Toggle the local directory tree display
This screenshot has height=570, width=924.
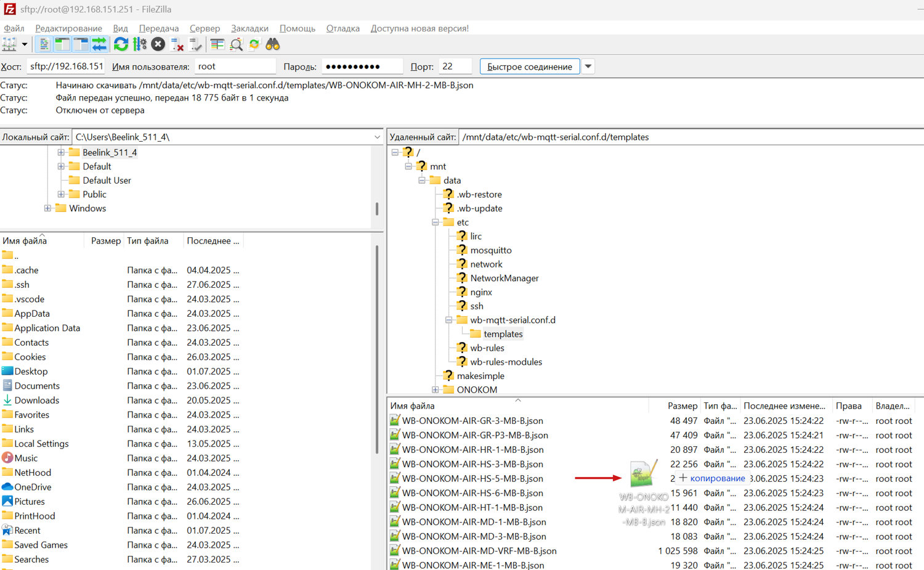62,44
